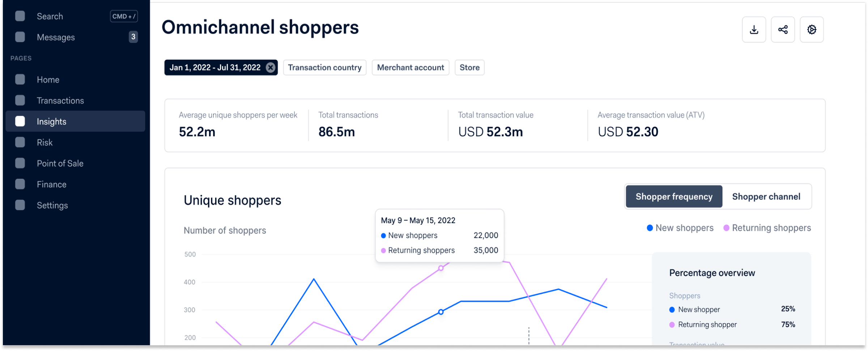Screen dimensions: 868x351
Task: Open the Merchant account filter
Action: coord(410,67)
